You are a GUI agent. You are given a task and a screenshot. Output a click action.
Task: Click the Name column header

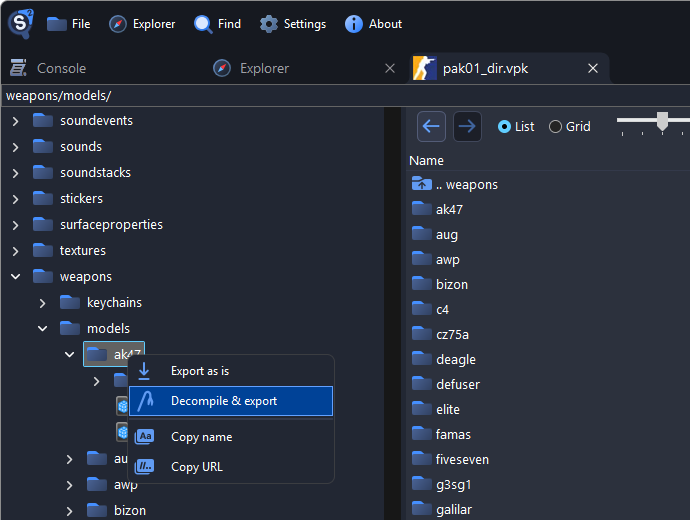pos(426,161)
